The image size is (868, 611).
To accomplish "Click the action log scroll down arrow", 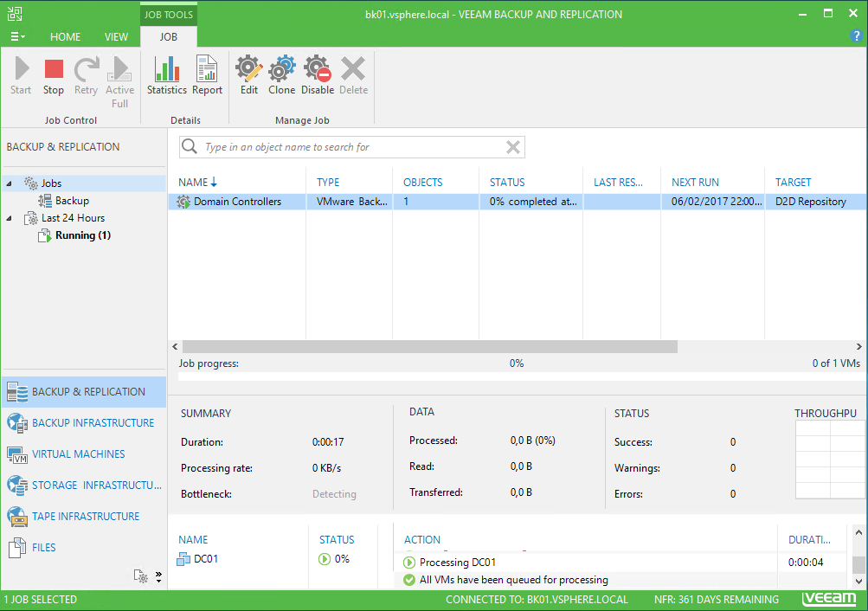I will [x=858, y=582].
